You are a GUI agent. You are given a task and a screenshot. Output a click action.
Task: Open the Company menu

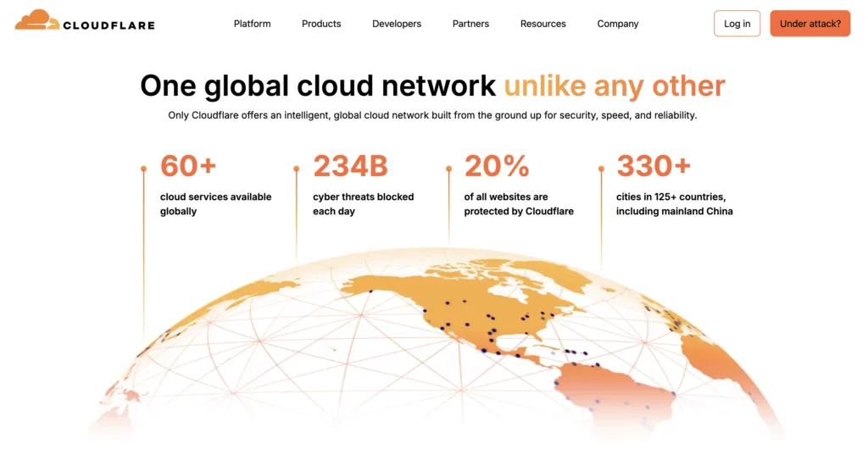[618, 24]
